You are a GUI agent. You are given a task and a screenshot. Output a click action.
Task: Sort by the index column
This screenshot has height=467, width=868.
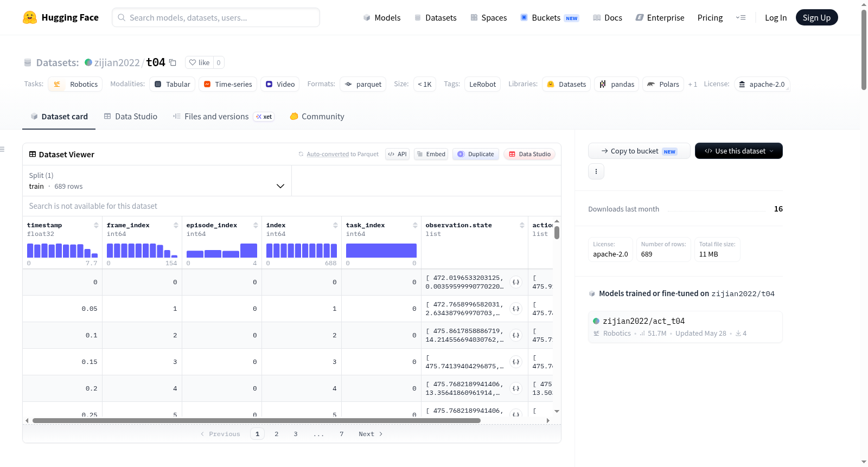335,225
